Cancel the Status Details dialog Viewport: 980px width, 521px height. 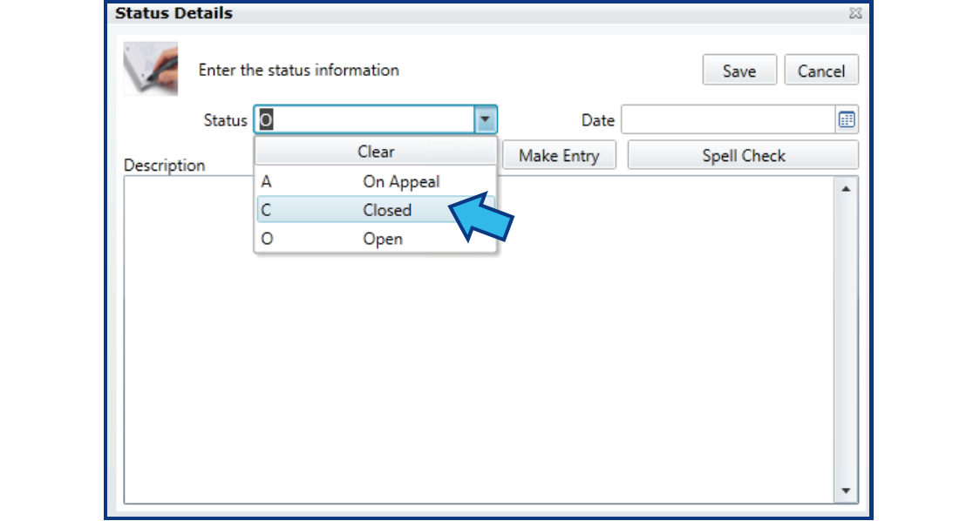click(820, 70)
